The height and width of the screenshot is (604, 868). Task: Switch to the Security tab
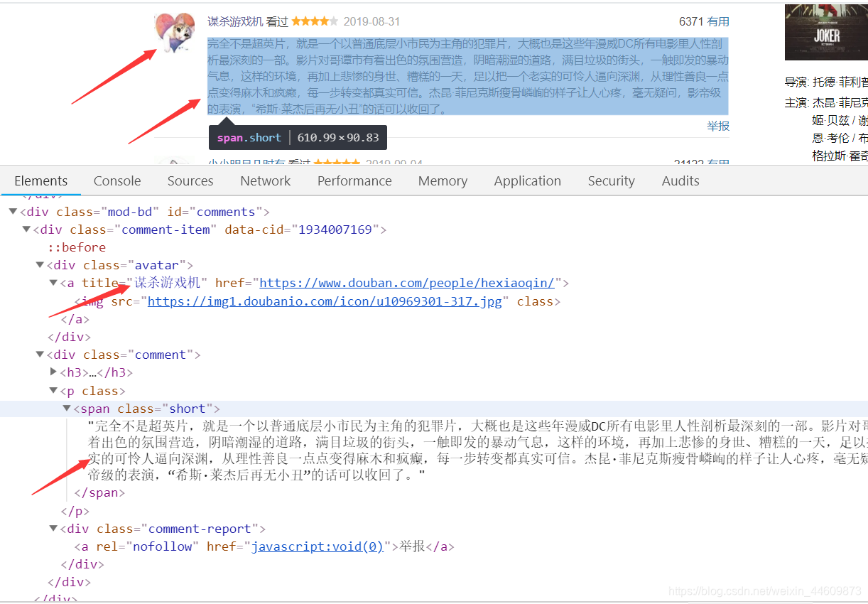[x=612, y=181]
